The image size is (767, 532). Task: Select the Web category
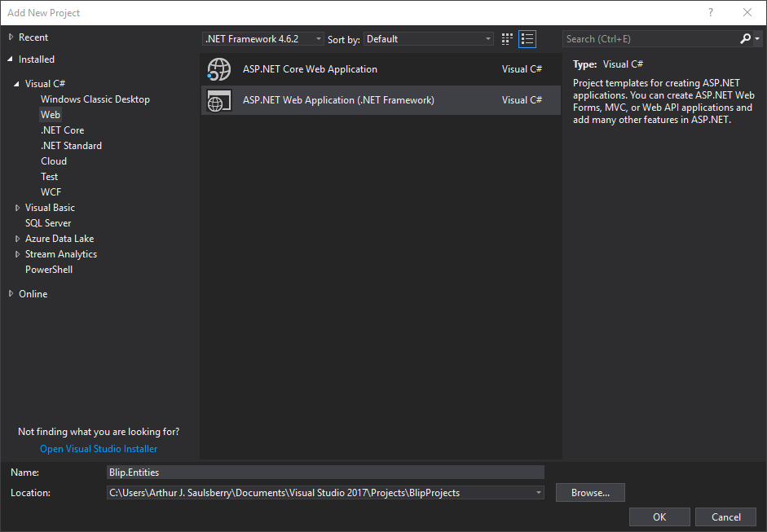tap(51, 115)
